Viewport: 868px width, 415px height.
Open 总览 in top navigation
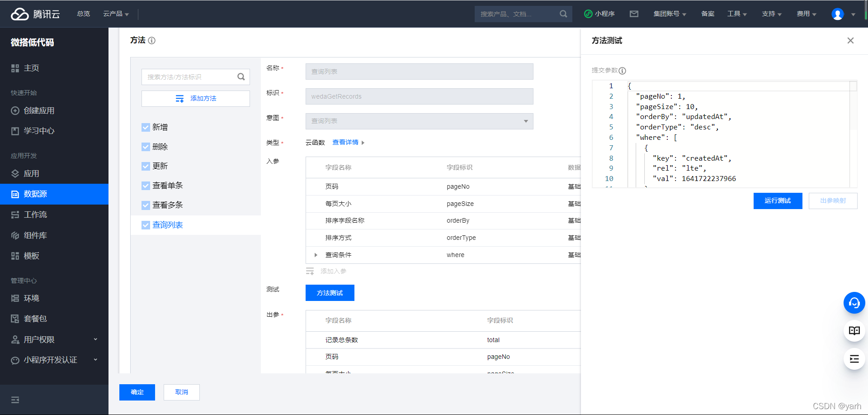point(84,14)
